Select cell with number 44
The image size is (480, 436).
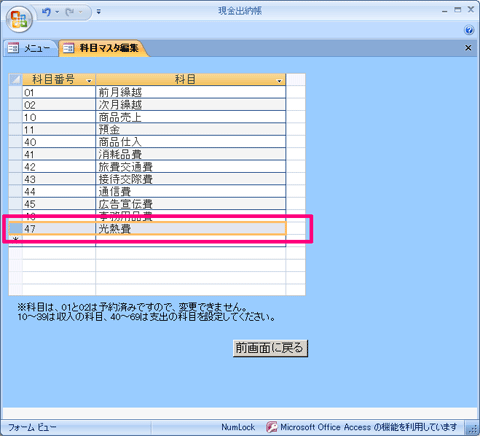[59, 191]
